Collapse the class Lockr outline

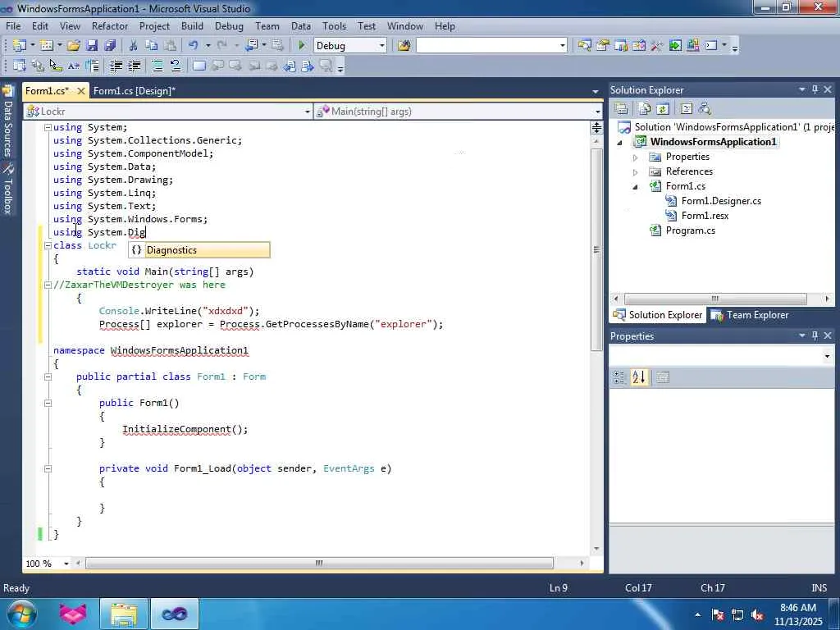point(48,245)
